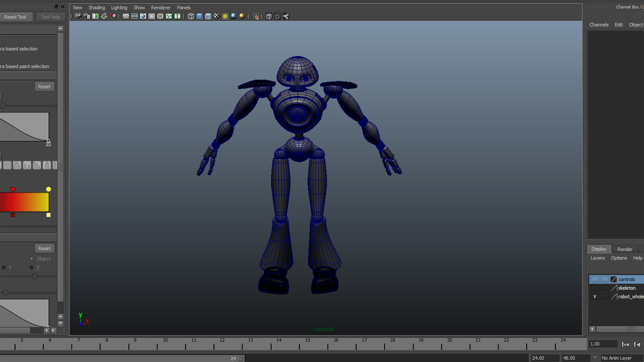Viewport: 644px width, 362px height.
Task: Open the Panels menu
Action: point(184,7)
